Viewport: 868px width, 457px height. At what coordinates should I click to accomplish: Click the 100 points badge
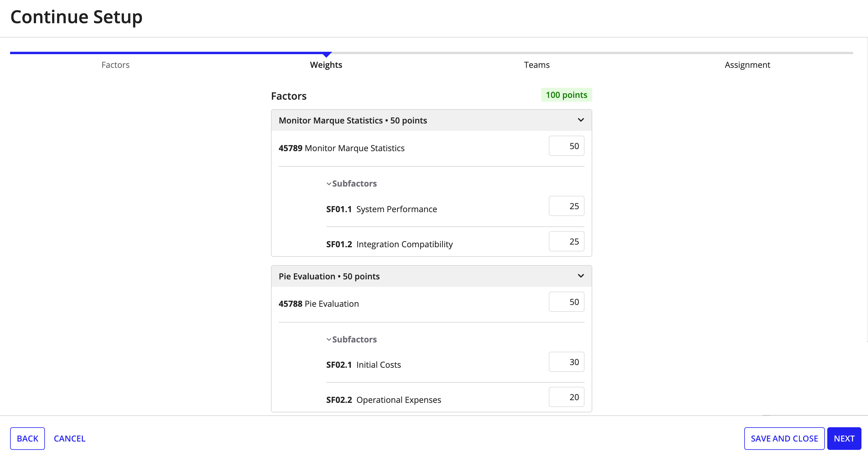point(566,95)
